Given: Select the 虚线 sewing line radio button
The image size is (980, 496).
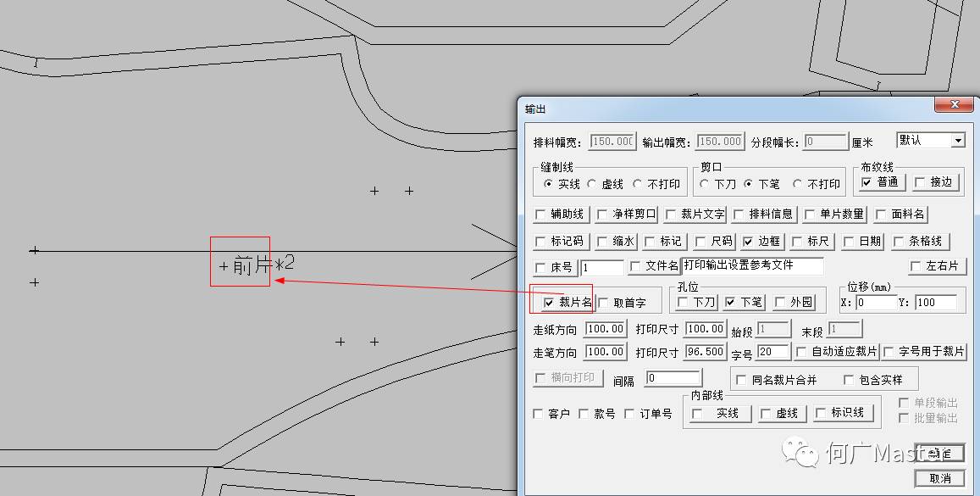Looking at the screenshot, I should (x=592, y=184).
